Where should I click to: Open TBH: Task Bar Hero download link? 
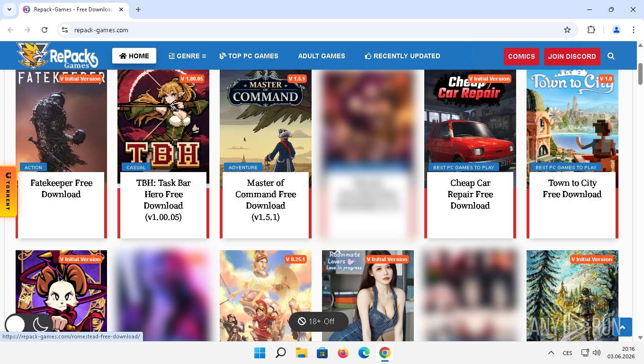[163, 200]
